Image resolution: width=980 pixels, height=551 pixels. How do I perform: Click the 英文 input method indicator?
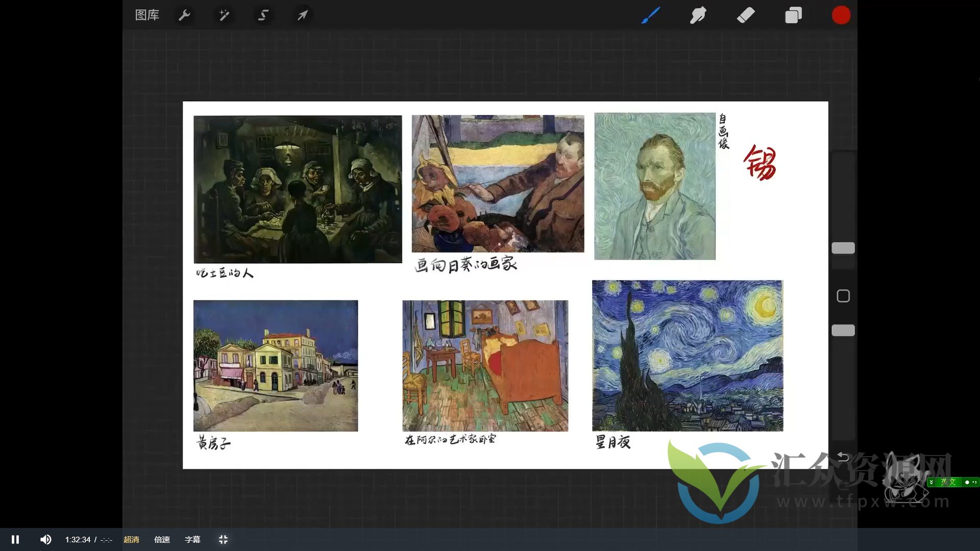[x=948, y=482]
